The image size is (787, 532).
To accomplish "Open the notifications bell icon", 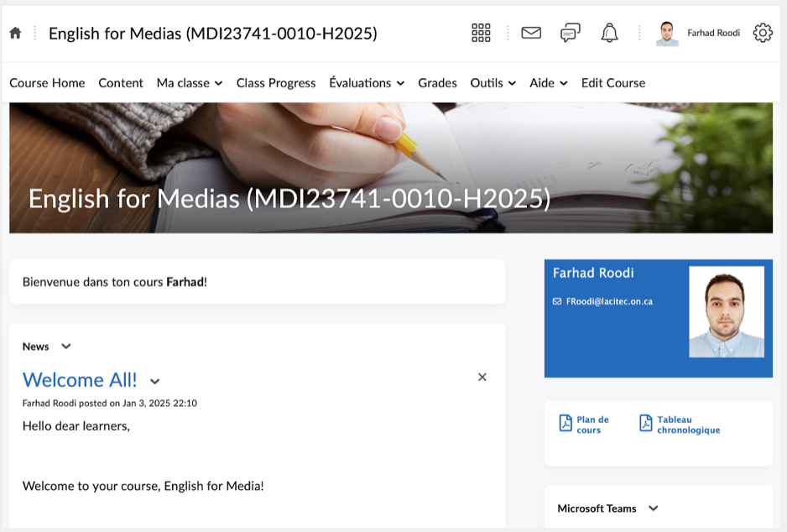I will (x=609, y=34).
